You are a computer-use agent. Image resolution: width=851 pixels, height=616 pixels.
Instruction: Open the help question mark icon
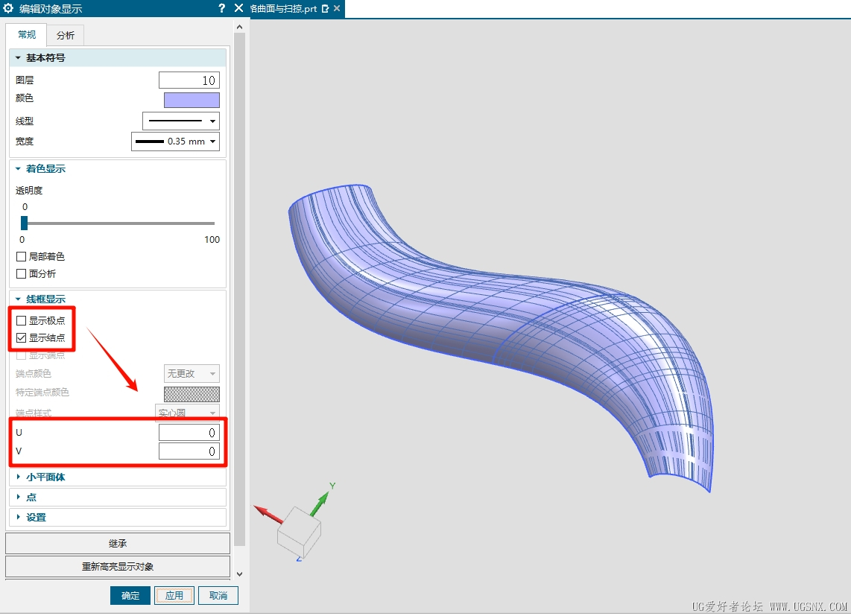coord(221,8)
